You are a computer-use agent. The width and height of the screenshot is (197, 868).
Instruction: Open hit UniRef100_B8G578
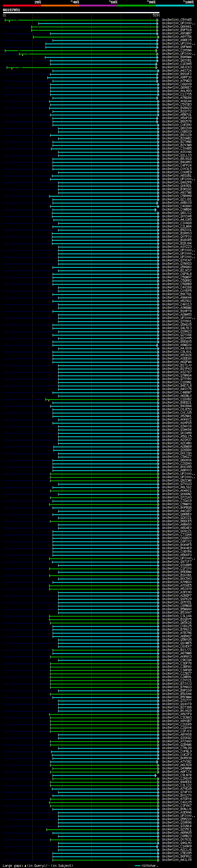click(177, 121)
